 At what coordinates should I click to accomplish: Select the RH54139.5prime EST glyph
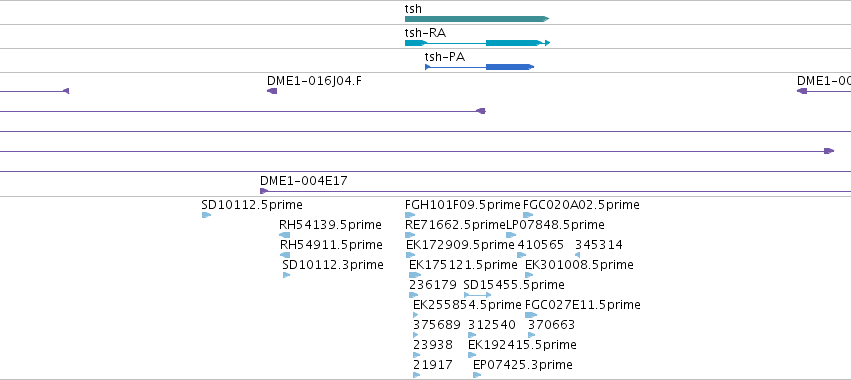(x=284, y=235)
